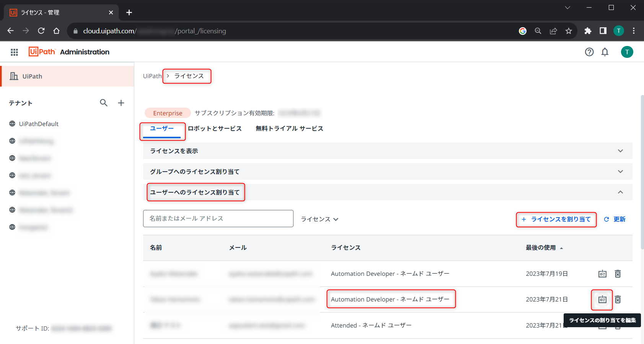Bookmark this page with star icon
This screenshot has width=644, height=344.
tap(569, 31)
